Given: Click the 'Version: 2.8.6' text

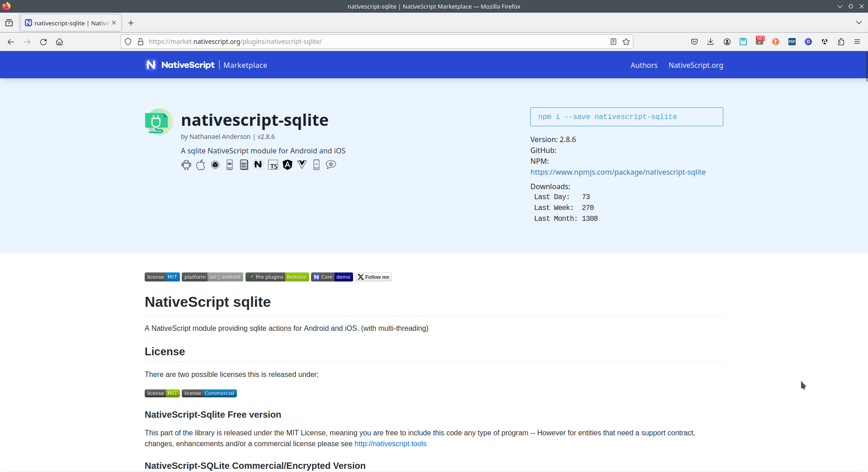Looking at the screenshot, I should point(553,139).
